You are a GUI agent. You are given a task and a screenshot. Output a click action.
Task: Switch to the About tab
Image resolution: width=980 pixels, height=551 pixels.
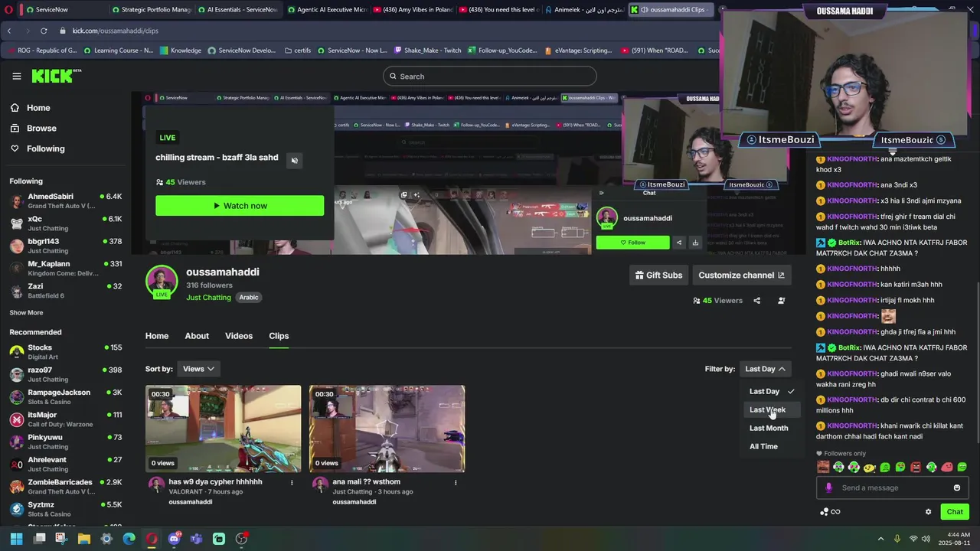click(x=197, y=336)
